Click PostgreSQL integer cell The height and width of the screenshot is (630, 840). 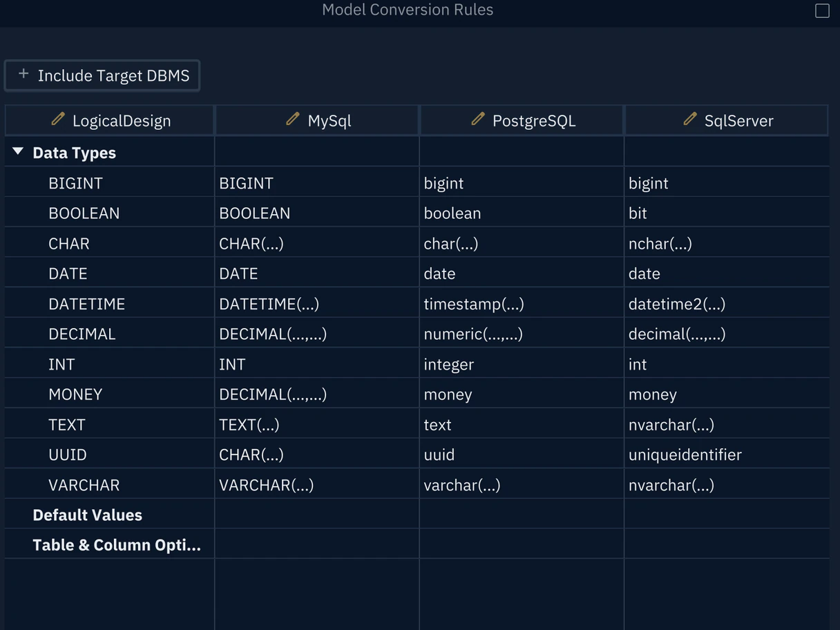coord(522,364)
